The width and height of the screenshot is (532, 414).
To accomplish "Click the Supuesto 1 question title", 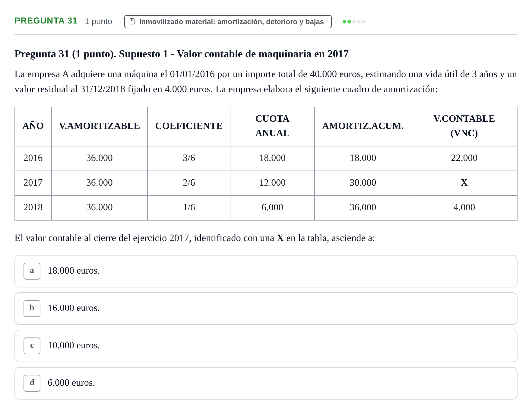I will 182,54.
